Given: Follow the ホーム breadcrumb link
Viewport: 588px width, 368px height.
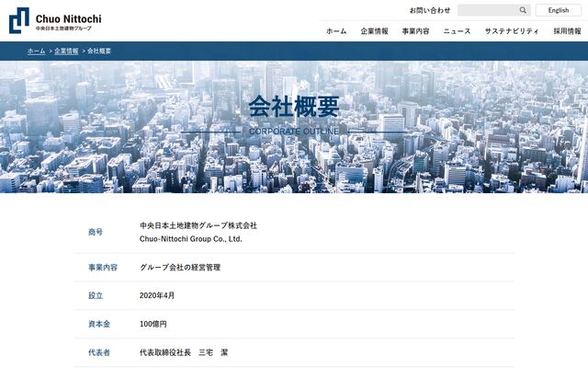Looking at the screenshot, I should (37, 52).
